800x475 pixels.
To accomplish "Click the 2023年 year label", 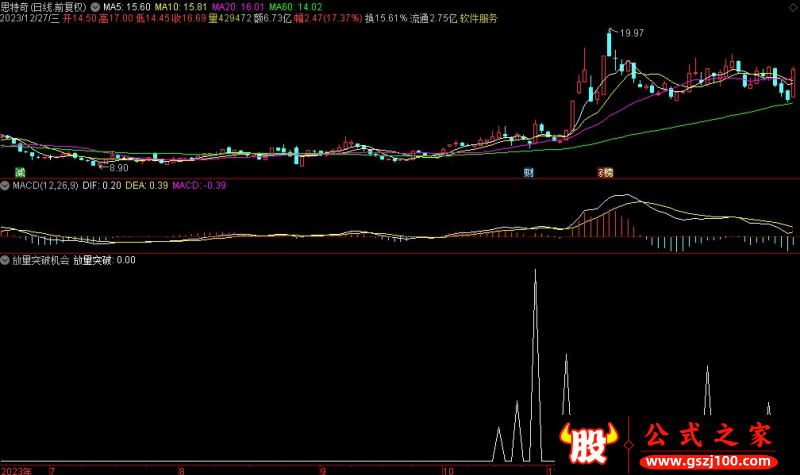I will (16, 470).
